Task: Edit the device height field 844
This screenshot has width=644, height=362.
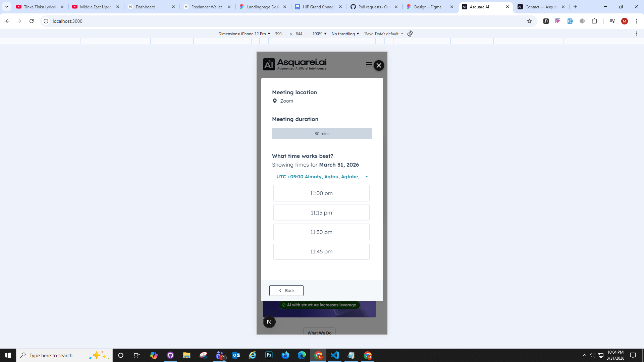Action: click(x=299, y=34)
